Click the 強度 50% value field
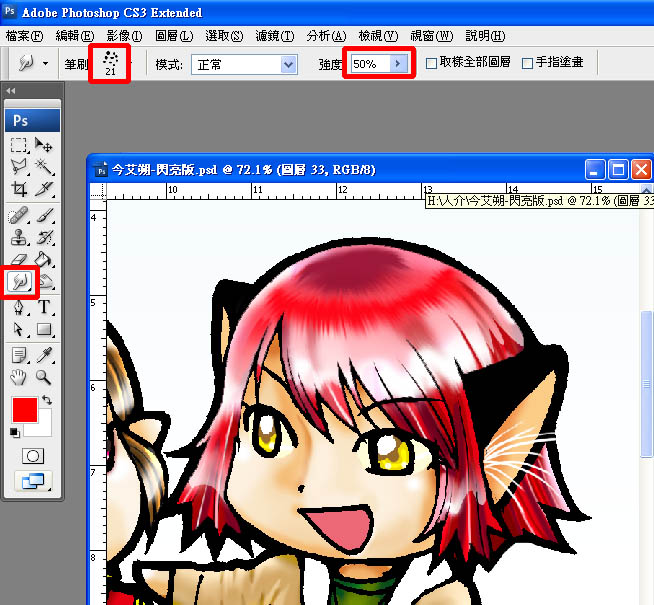Viewport: 654px width, 605px height. (x=370, y=64)
